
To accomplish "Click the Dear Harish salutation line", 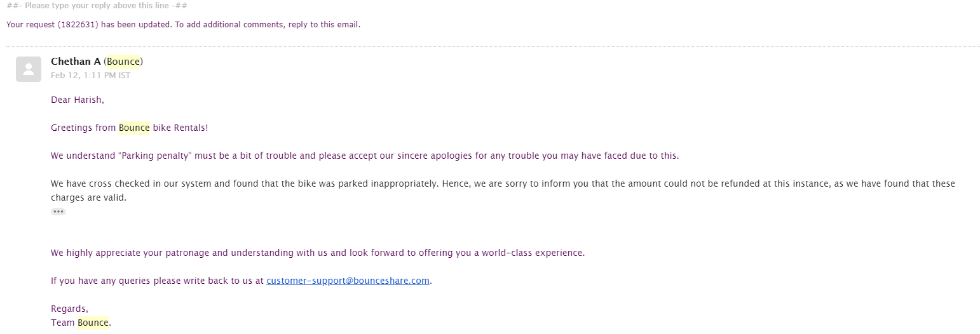I will click(78, 100).
